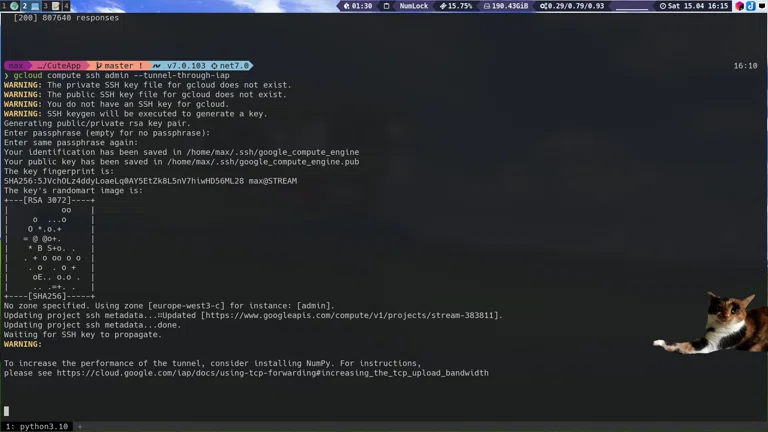Image resolution: width=768 pixels, height=432 pixels.
Task: Click the master git branch prompt segment
Action: (x=118, y=66)
